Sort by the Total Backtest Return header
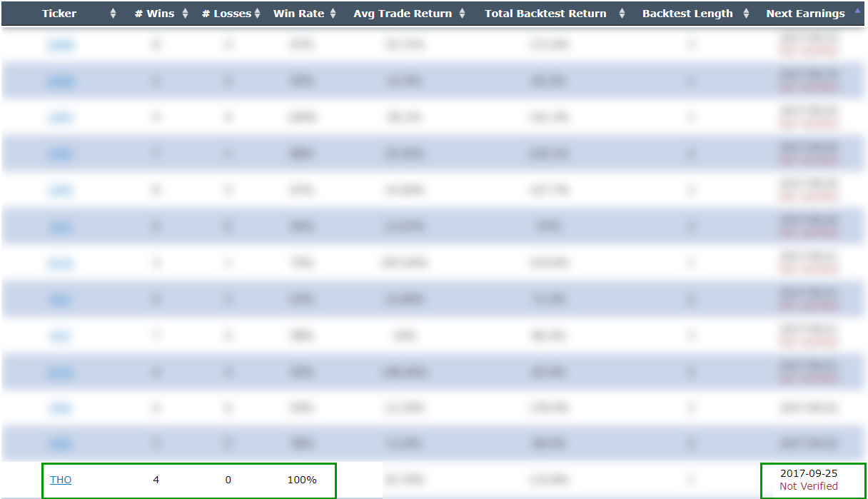The image size is (868, 499). coord(545,14)
